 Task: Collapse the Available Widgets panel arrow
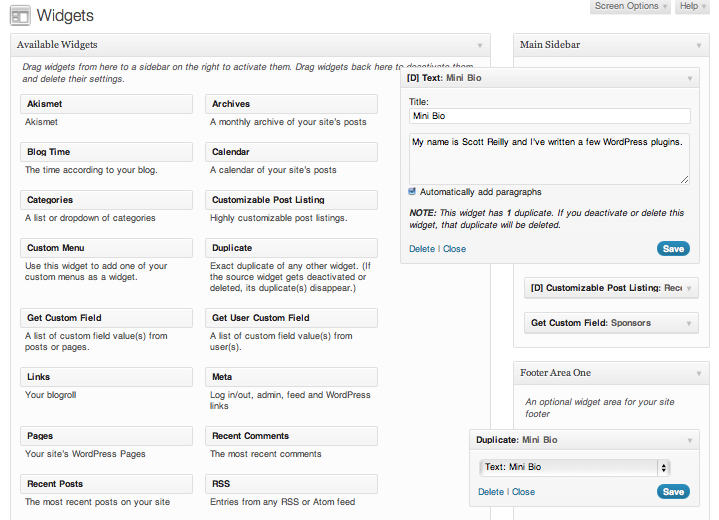pyautogui.click(x=480, y=45)
